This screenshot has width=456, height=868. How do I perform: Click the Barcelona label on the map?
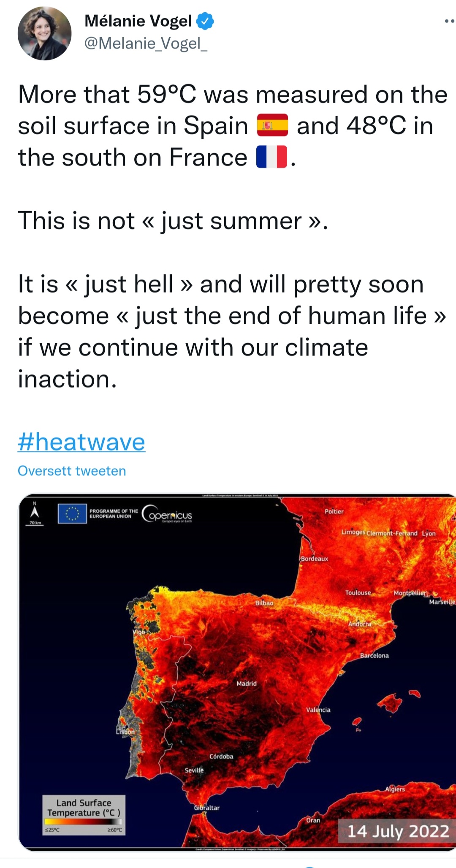tap(375, 656)
